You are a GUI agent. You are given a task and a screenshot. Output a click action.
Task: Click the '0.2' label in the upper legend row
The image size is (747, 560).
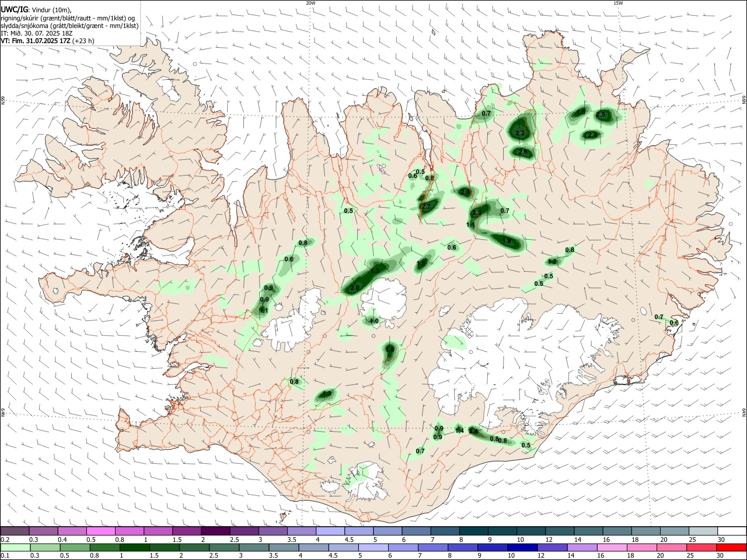point(5,540)
